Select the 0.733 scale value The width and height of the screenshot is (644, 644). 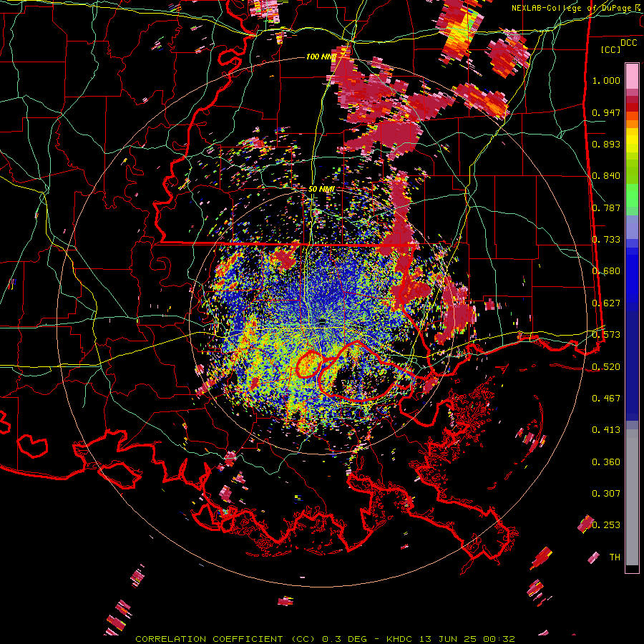click(x=606, y=240)
